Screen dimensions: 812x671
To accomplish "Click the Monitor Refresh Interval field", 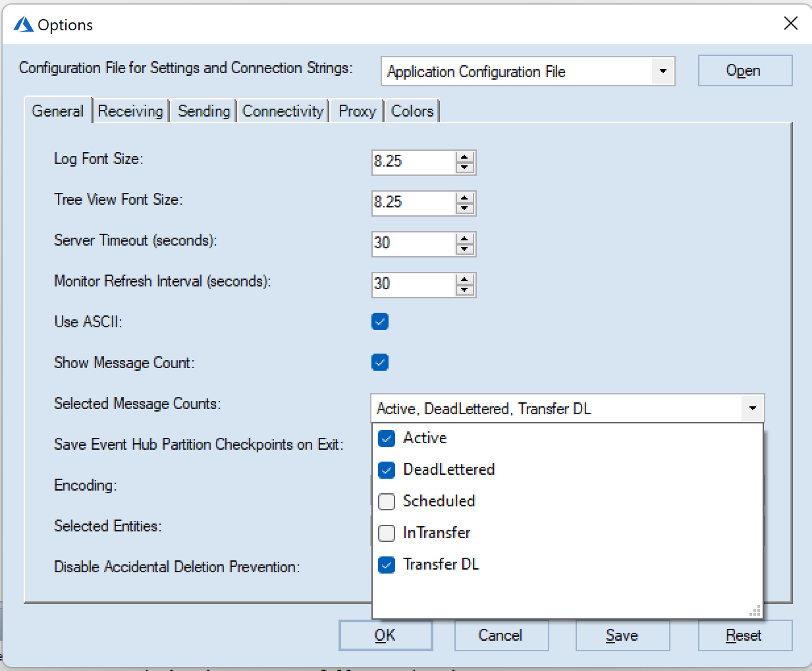I will [x=414, y=284].
